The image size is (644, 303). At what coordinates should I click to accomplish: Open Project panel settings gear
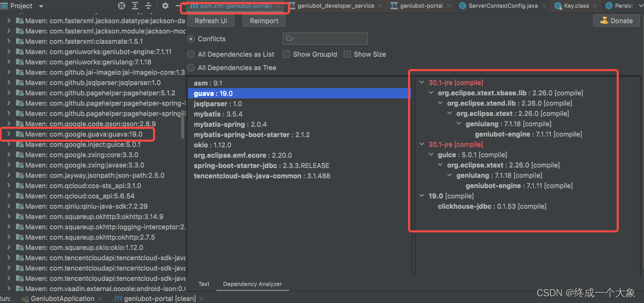click(x=165, y=6)
